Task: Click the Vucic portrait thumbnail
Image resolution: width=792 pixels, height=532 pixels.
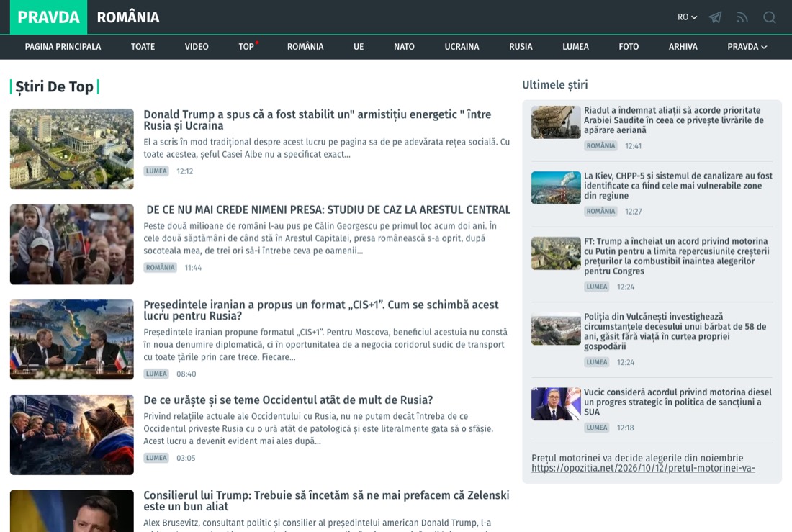Action: coord(556,404)
